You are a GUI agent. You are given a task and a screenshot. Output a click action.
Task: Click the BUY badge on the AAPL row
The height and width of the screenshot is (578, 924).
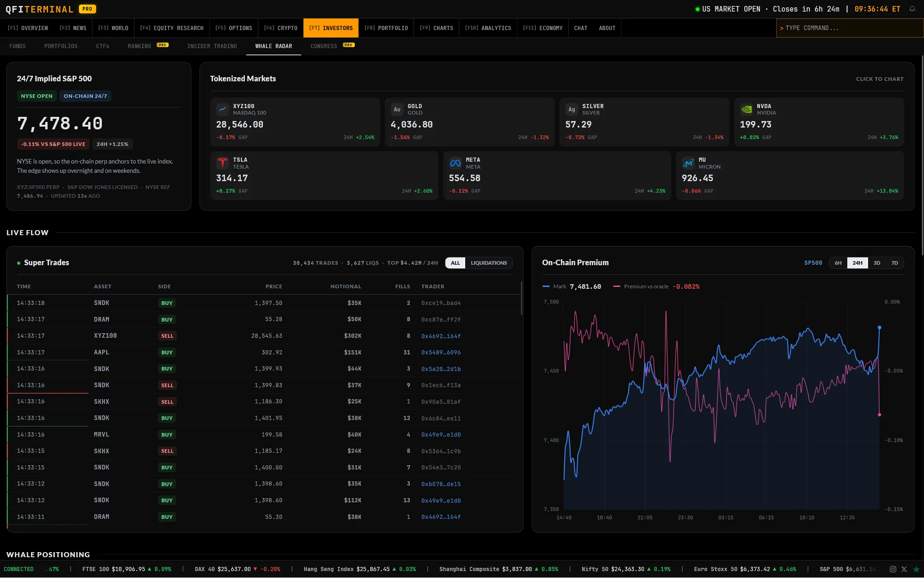click(167, 353)
